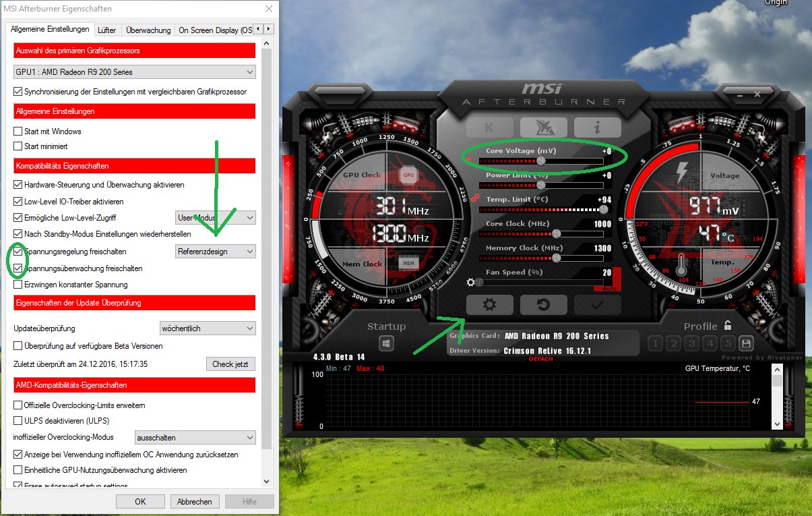
Task: Click the Core Voltage slider handle
Action: 541,161
